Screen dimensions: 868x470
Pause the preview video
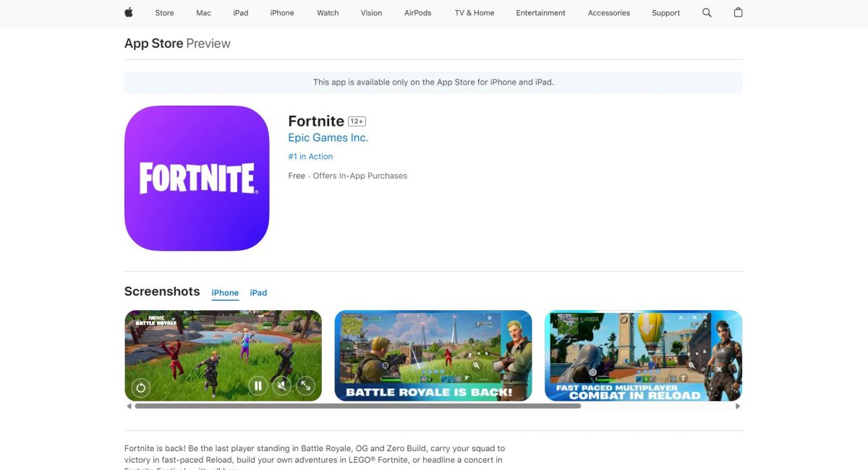(x=258, y=386)
